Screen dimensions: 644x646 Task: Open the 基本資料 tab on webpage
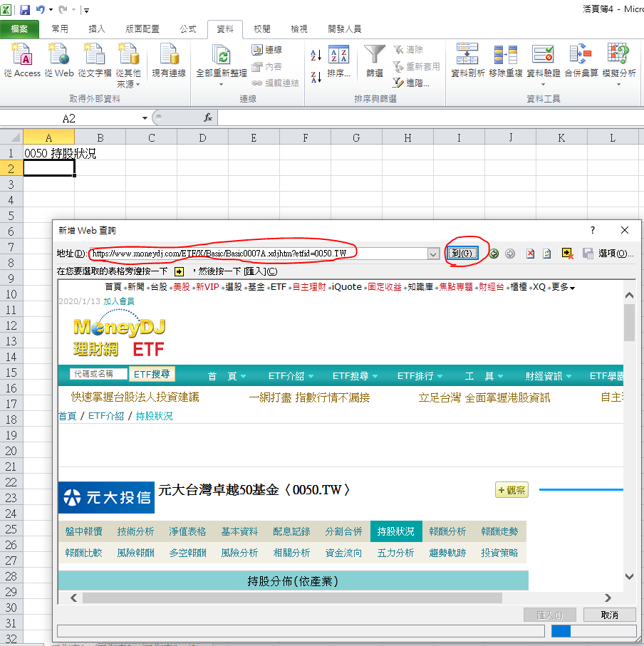[239, 531]
